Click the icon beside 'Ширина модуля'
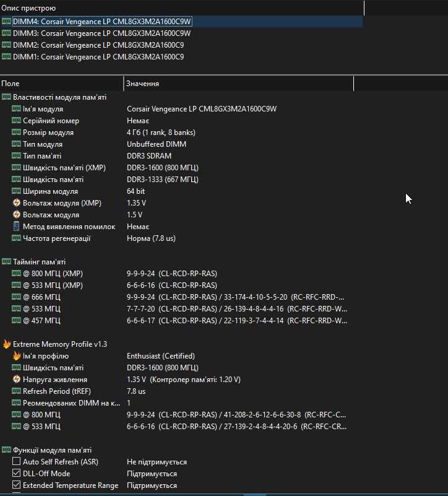The height and width of the screenshot is (496, 448). [17, 191]
